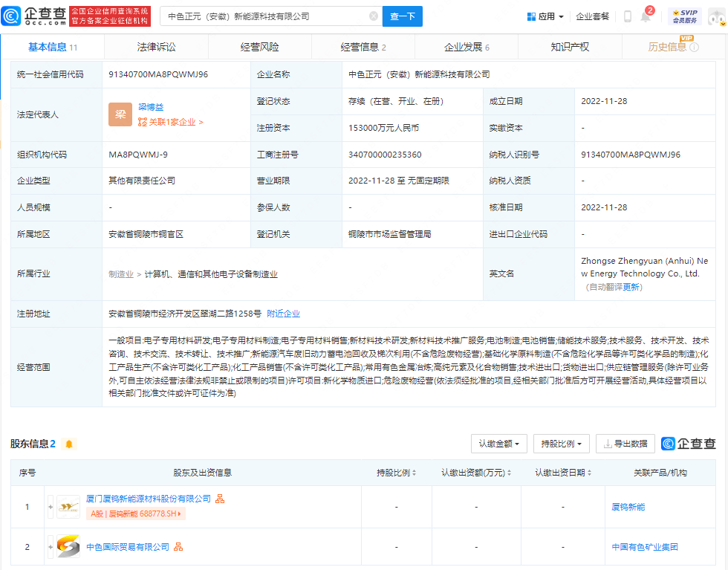Click 更新 link in auto translation note
The image size is (728, 570).
(x=631, y=287)
